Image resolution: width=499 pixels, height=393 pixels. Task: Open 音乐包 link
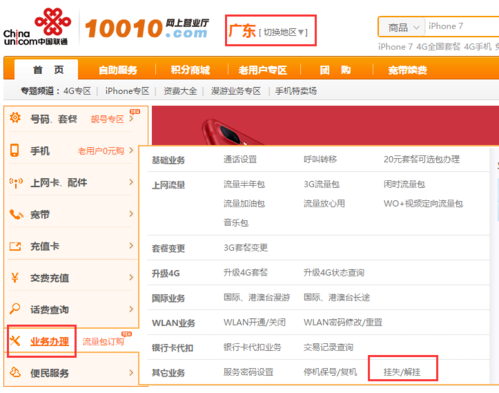tap(236, 222)
